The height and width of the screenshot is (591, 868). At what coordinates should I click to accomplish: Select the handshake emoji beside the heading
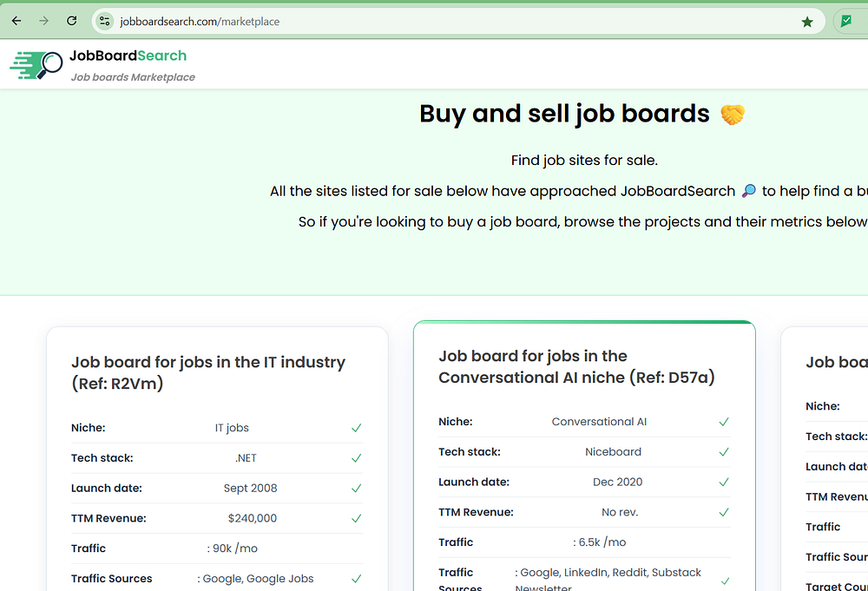pyautogui.click(x=733, y=115)
